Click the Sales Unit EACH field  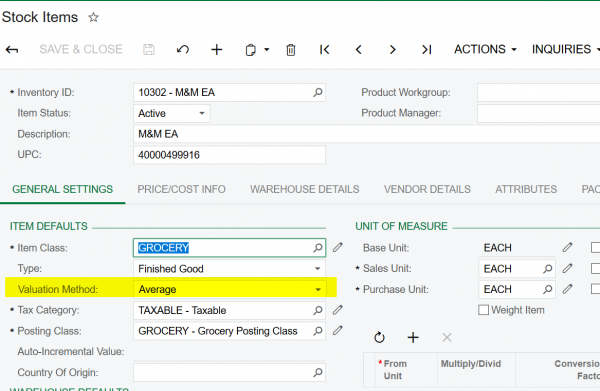517,269
